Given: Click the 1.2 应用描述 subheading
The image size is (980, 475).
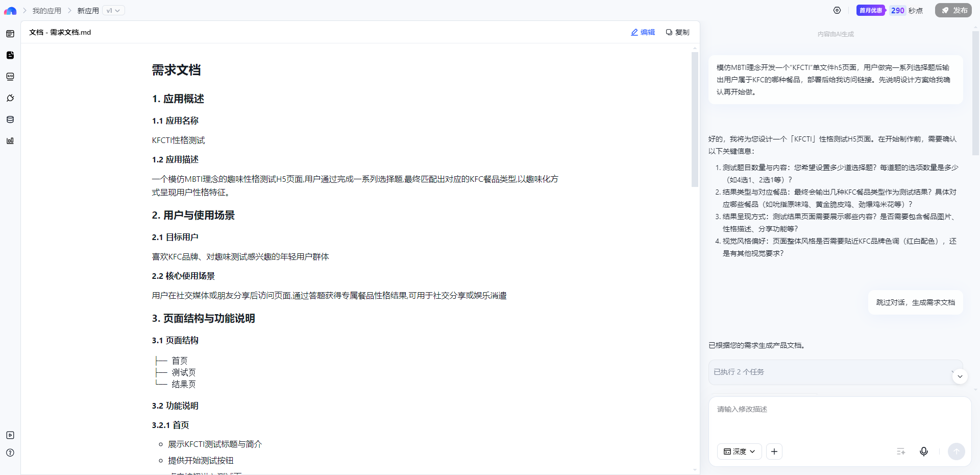Looking at the screenshot, I should coord(175,159).
